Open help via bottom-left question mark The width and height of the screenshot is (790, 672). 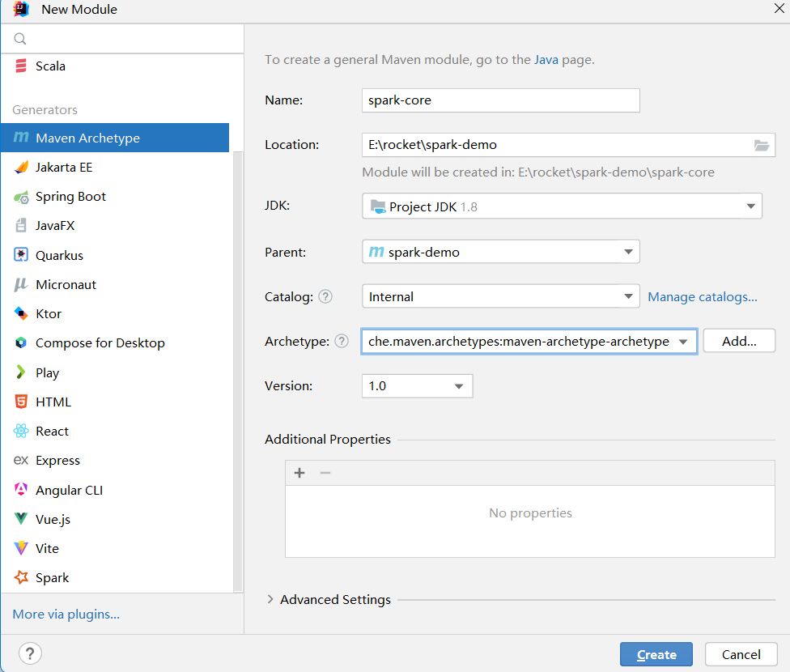pos(30,653)
